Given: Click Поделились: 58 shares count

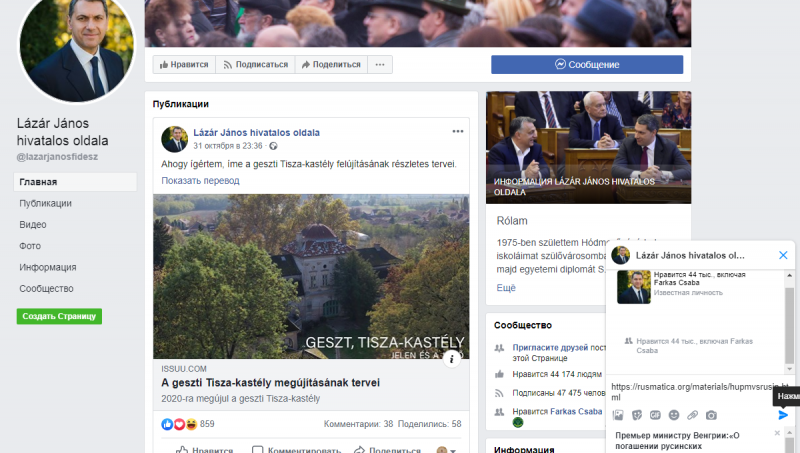Looking at the screenshot, I should point(429,424).
